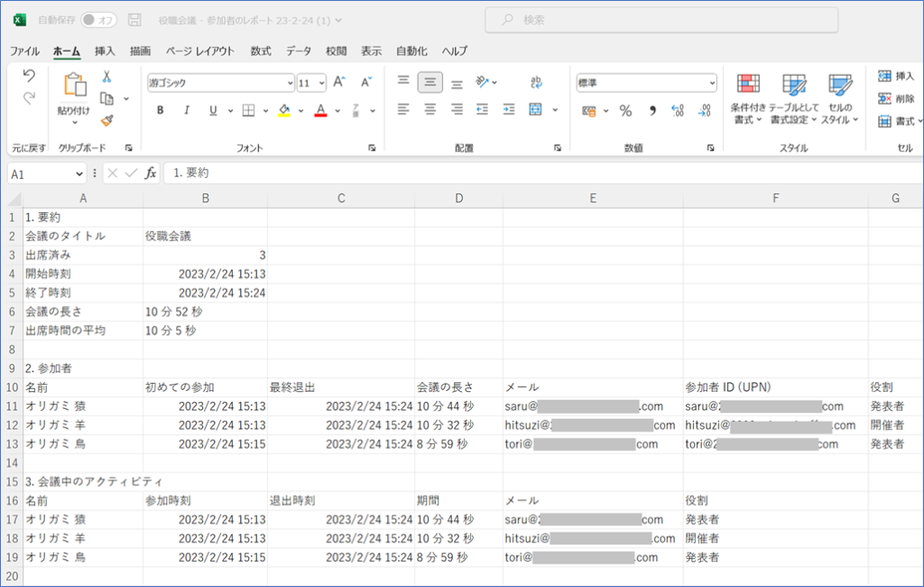Click the Undo arrow icon
This screenshot has width=924, height=587.
[x=29, y=76]
